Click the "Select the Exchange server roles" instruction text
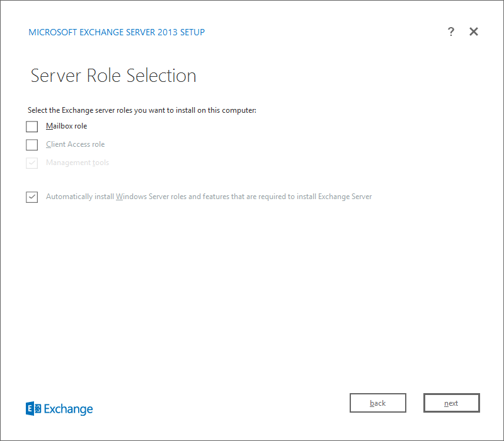504x441 pixels. (x=142, y=110)
